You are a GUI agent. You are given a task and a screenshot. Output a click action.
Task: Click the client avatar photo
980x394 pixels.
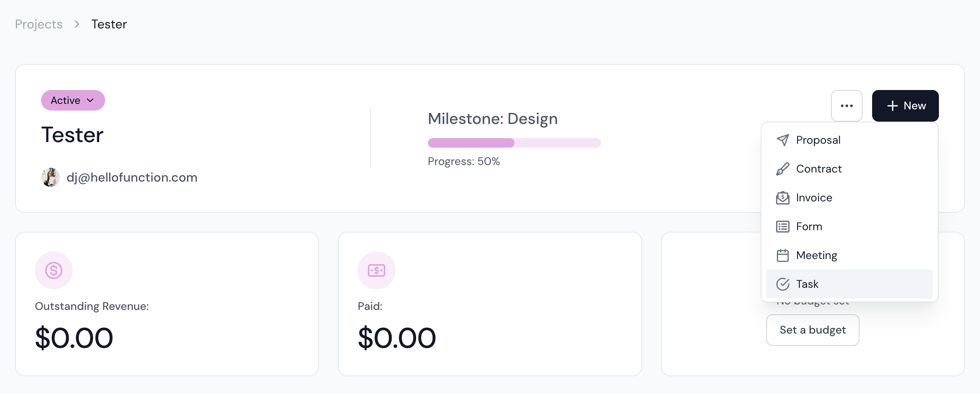point(51,177)
